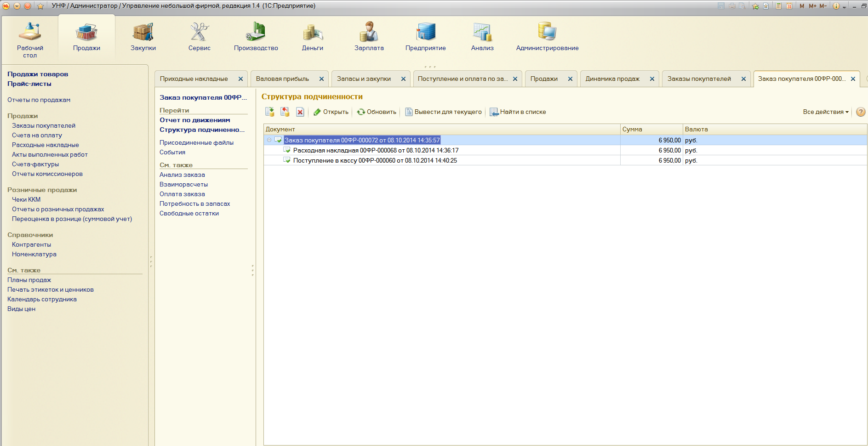Click the Обновить refresh button
The width and height of the screenshot is (868, 446).
(x=377, y=112)
